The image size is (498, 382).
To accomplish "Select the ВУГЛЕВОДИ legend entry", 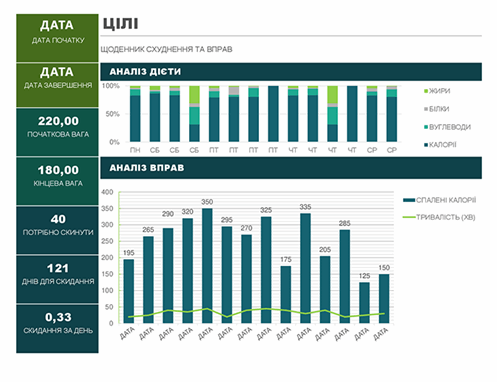I will [x=447, y=127].
